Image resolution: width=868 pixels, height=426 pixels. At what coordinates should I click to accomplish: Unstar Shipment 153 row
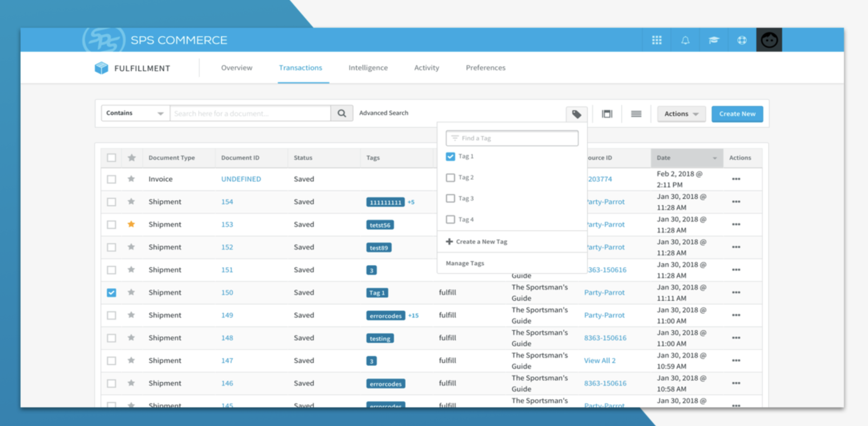pyautogui.click(x=131, y=224)
